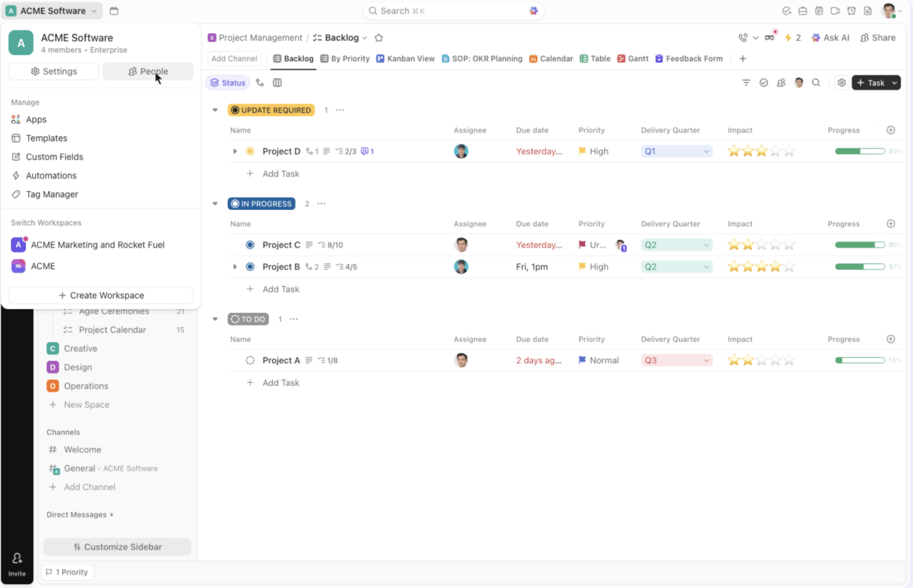913x588 pixels.
Task: Toggle the Project D status circle
Action: [250, 151]
